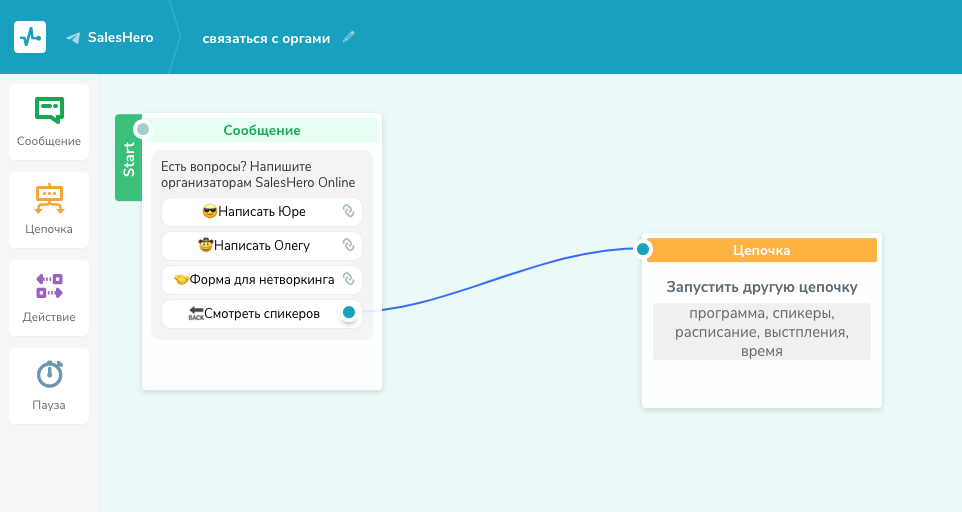Click the link icon on 'Написать Олегу'
This screenshot has width=962, height=512.
(348, 245)
